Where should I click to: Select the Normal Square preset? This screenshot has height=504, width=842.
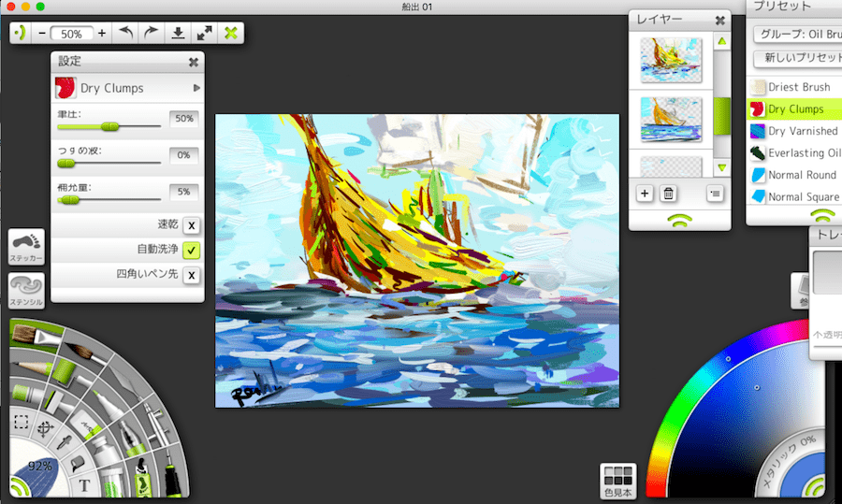point(795,197)
